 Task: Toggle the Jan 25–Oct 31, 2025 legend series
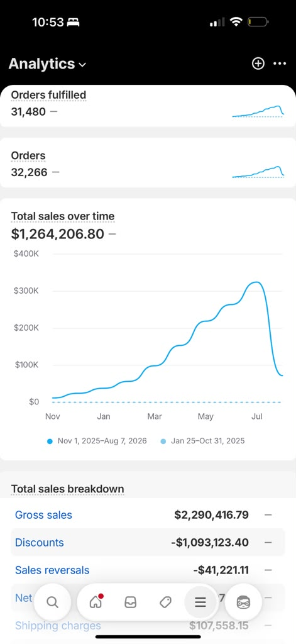click(x=203, y=441)
